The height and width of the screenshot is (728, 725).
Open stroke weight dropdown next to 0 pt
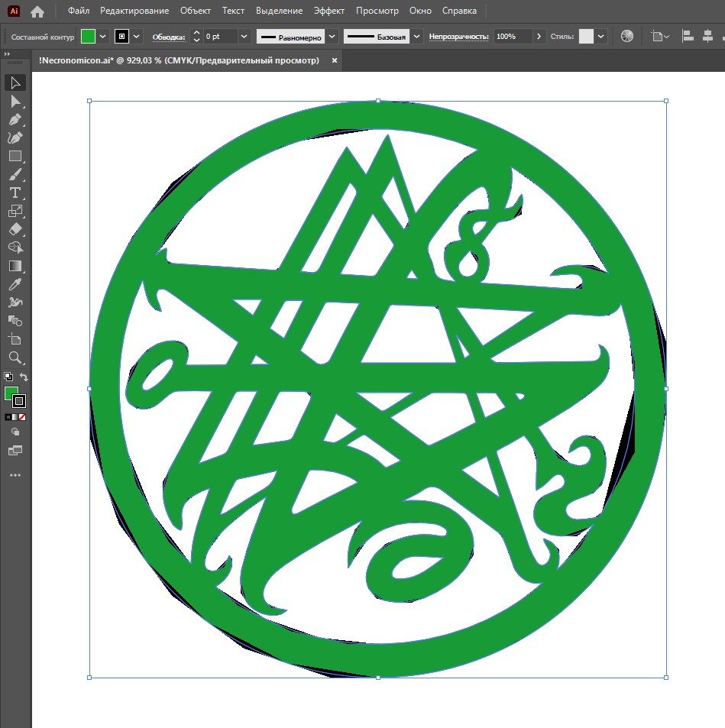244,36
